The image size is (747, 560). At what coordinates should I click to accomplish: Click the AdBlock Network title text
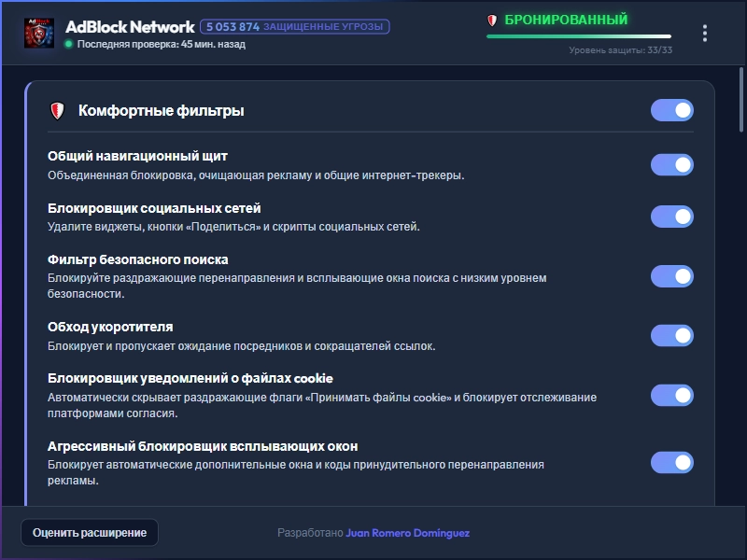[130, 27]
